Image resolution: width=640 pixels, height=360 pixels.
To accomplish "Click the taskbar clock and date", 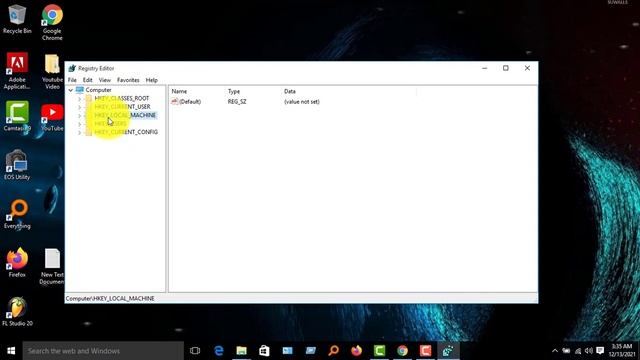I will [x=622, y=351].
